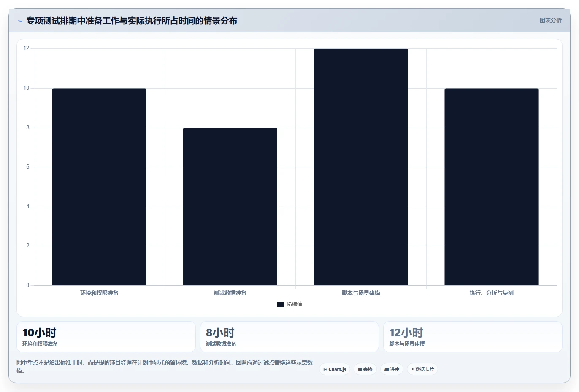
Task: Click the 脚本与场景建模 x-axis label
Action: click(x=361, y=293)
